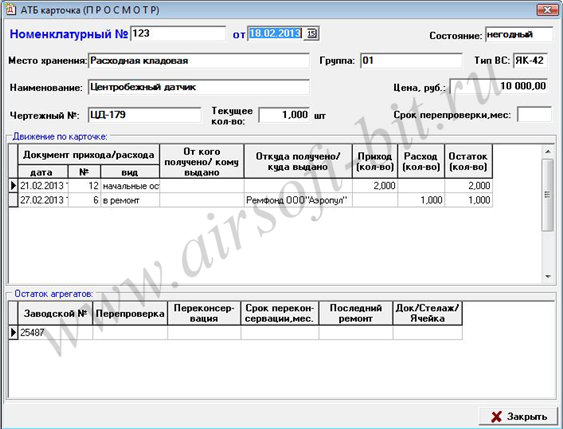Open the calendar picker beside the date
Screen dimensions: 563x429
click(x=312, y=33)
